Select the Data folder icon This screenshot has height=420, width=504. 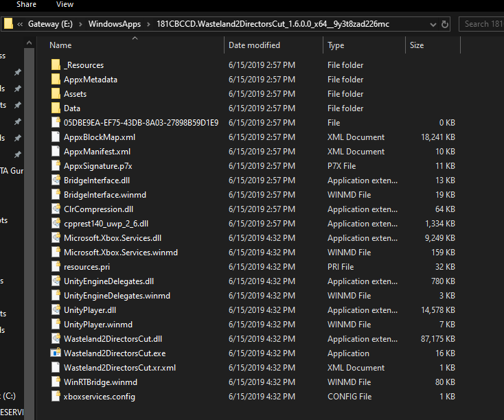(x=56, y=108)
